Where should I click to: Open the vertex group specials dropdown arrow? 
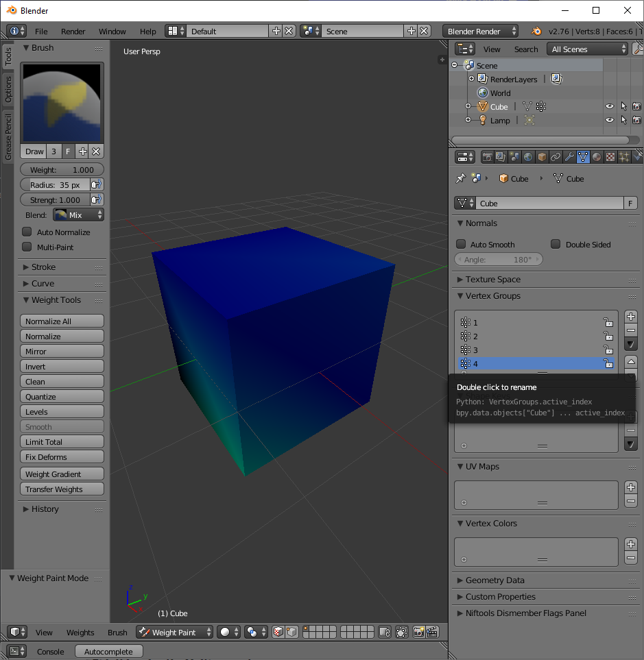[x=630, y=344]
